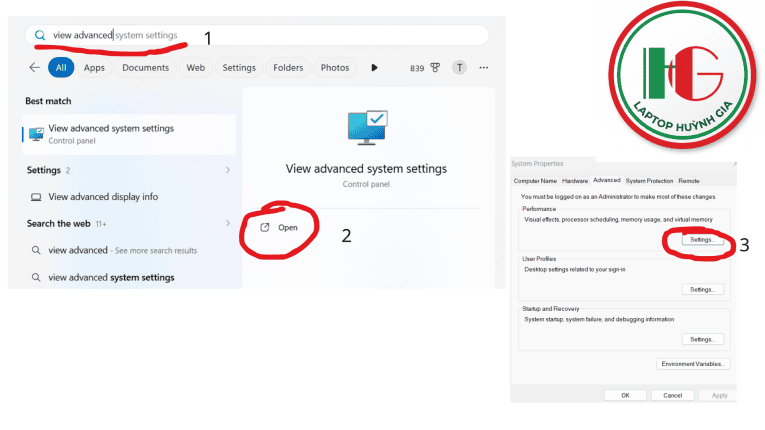
Task: Select the Apps filter tab
Action: pyautogui.click(x=94, y=68)
